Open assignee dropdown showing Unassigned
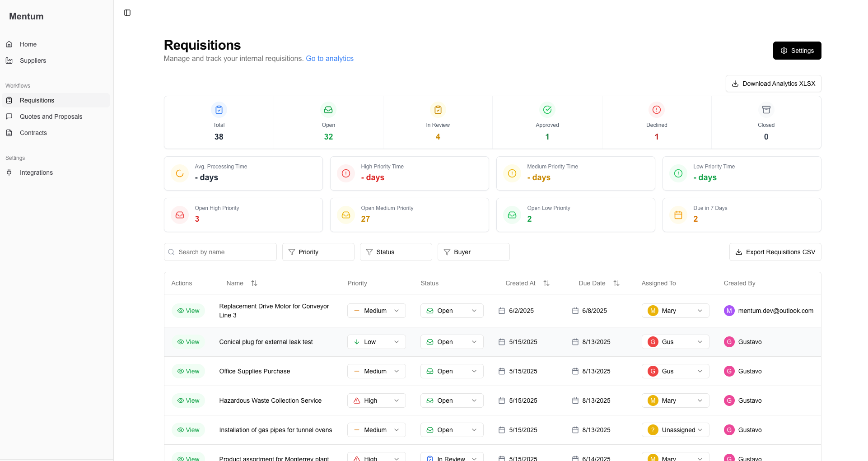 (x=675, y=430)
